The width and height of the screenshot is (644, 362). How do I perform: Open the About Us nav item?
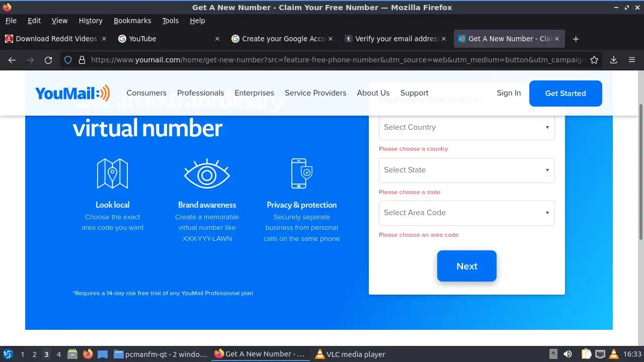point(373,93)
